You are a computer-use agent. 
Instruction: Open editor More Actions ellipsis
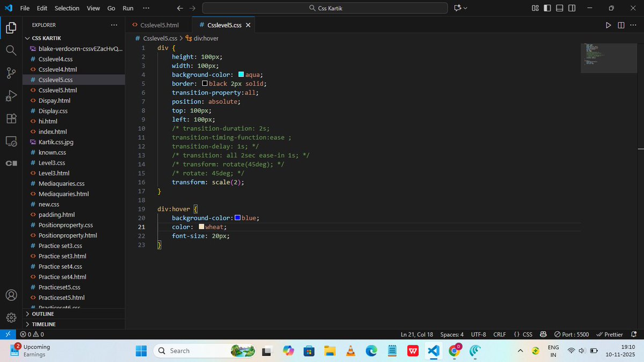click(634, 25)
